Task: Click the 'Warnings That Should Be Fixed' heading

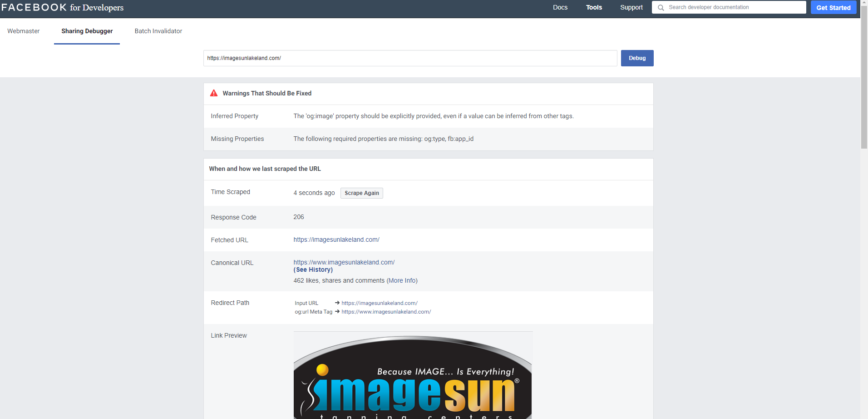Action: click(x=267, y=93)
